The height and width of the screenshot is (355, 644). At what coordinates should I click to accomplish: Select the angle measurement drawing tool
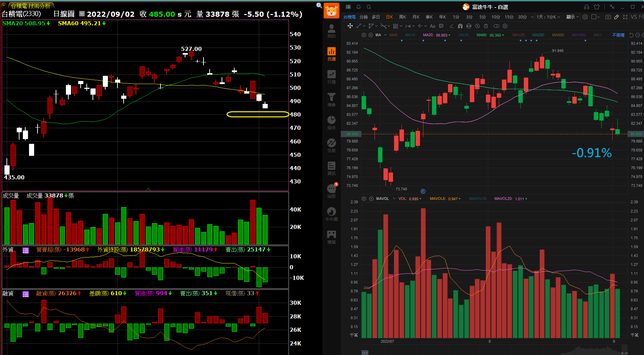point(451,26)
